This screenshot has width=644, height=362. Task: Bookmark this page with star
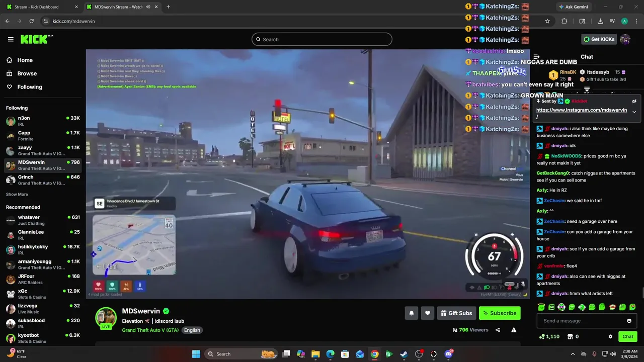(547, 21)
